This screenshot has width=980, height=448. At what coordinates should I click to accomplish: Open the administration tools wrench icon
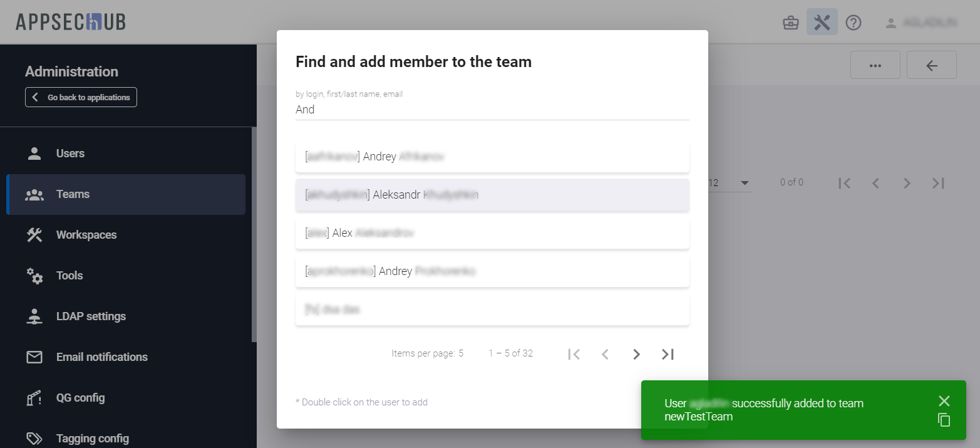pos(822,23)
